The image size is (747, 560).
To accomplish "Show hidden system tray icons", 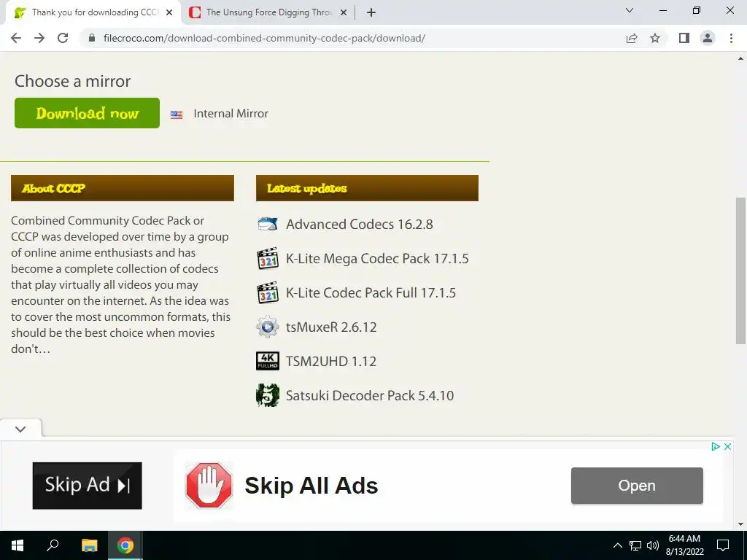I will [x=617, y=545].
